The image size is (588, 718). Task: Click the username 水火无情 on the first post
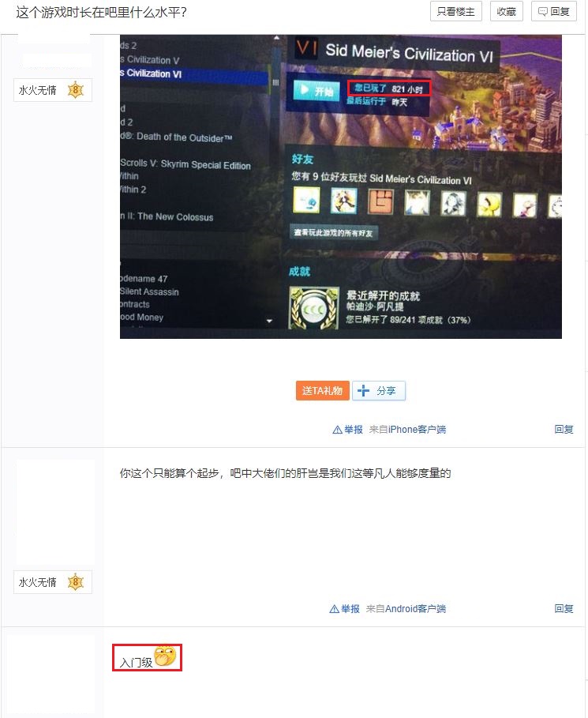[x=38, y=90]
